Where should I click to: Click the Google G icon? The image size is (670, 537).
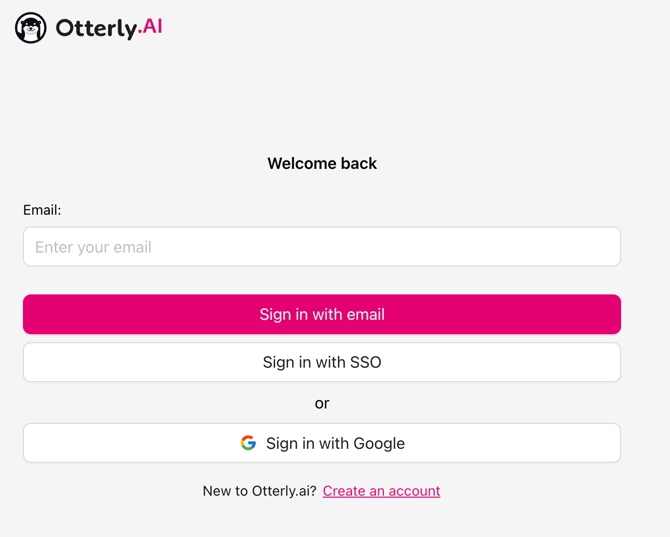(248, 443)
